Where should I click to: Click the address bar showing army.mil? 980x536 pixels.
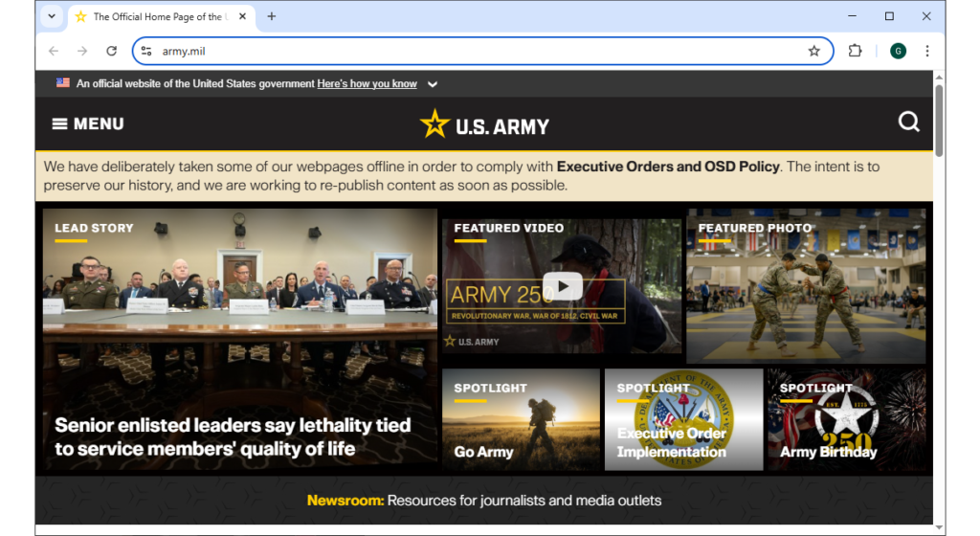pyautogui.click(x=482, y=52)
